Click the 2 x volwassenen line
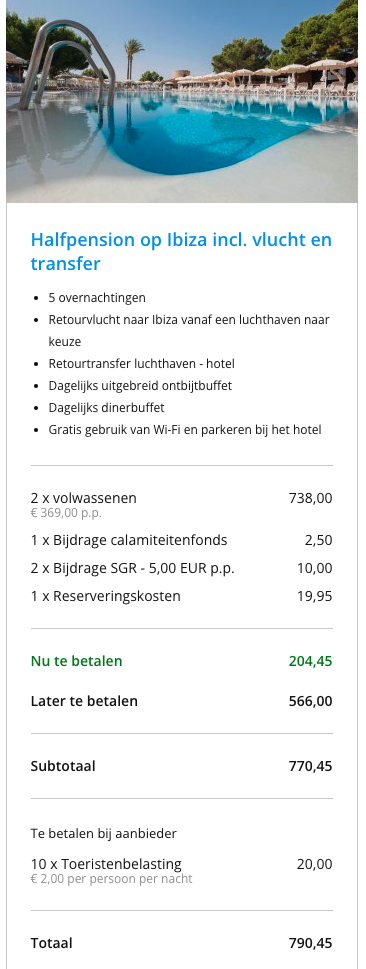Viewport: 366px width, 969px height. (x=181, y=498)
